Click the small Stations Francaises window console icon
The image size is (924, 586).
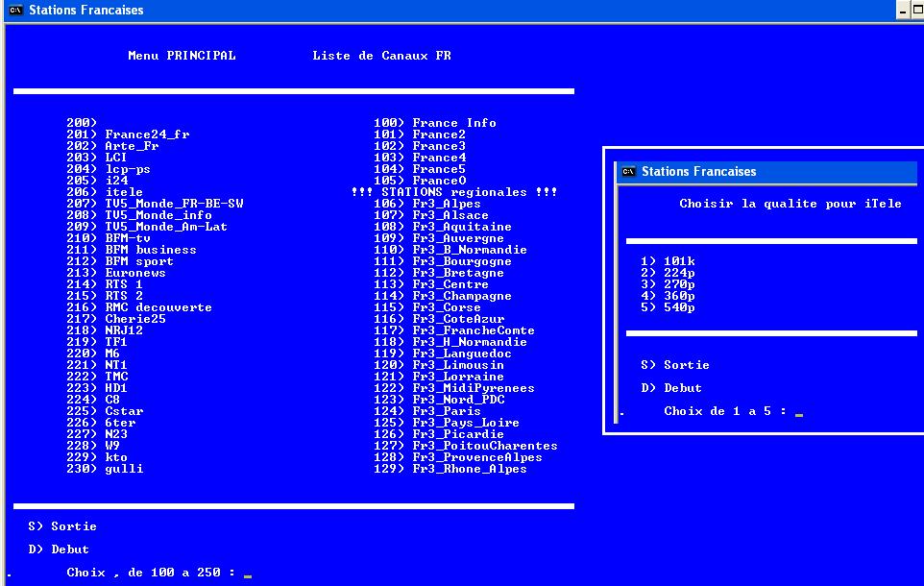(629, 172)
